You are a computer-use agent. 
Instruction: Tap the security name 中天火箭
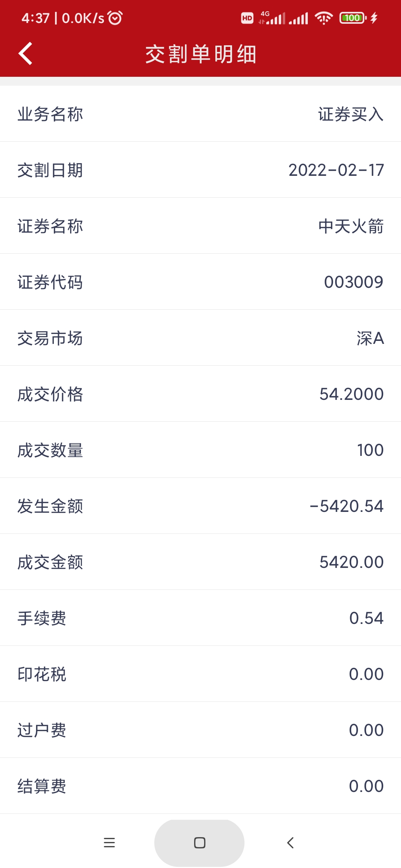click(x=351, y=226)
